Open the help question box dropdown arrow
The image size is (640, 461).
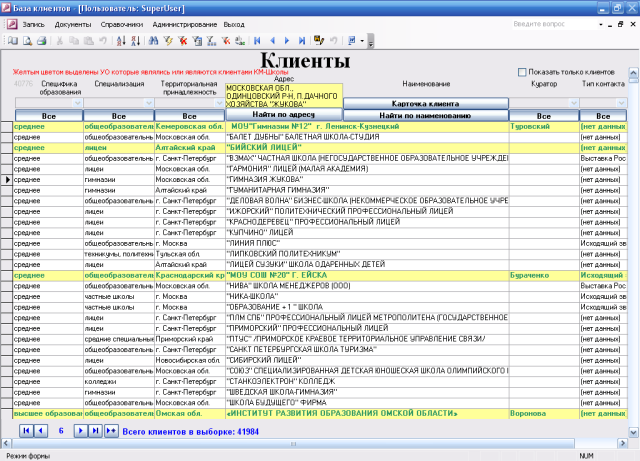click(601, 24)
